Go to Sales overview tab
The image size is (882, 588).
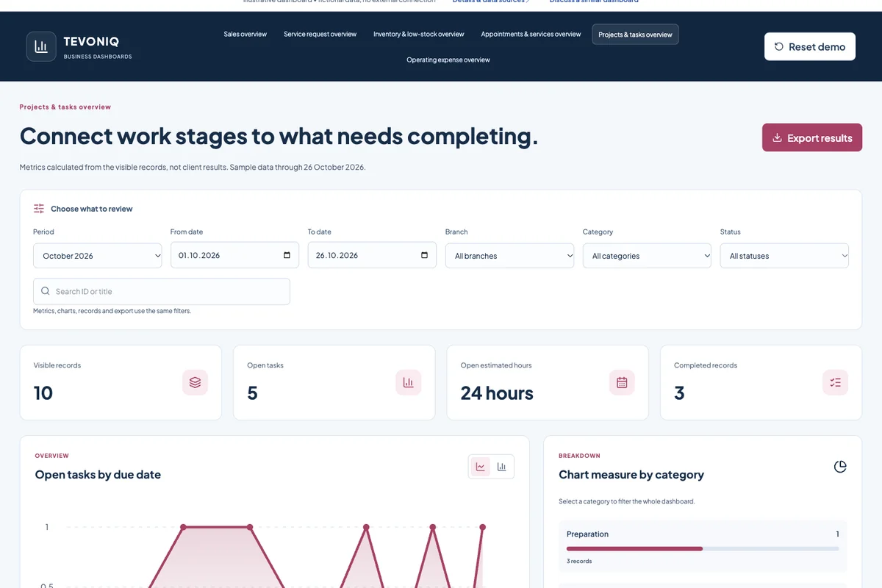click(245, 34)
